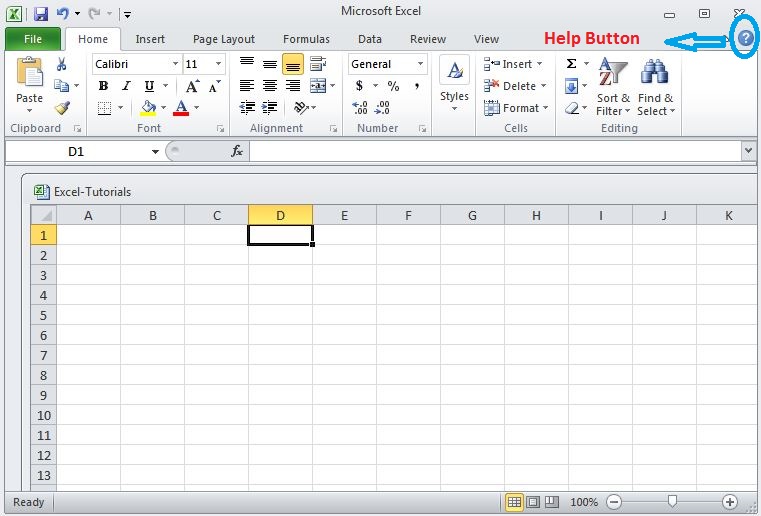Click Delete in the Cells group
Image resolution: width=761 pixels, height=516 pixels.
pyautogui.click(x=515, y=86)
